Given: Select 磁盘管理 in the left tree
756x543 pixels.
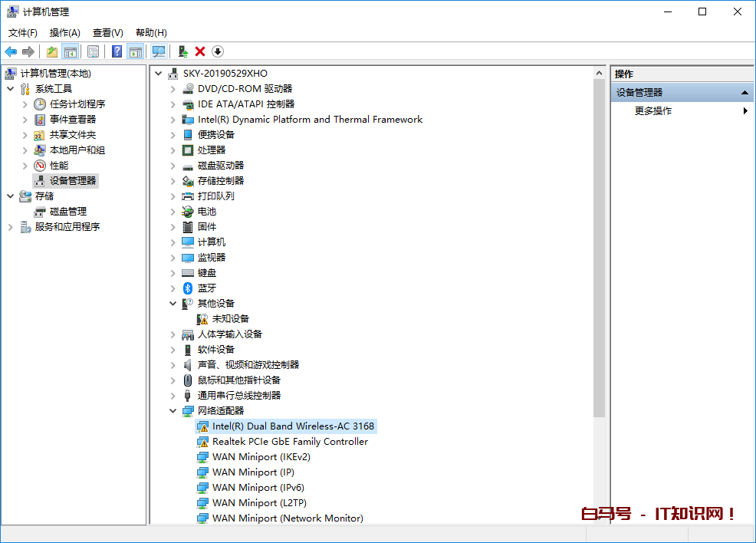Looking at the screenshot, I should (x=67, y=212).
